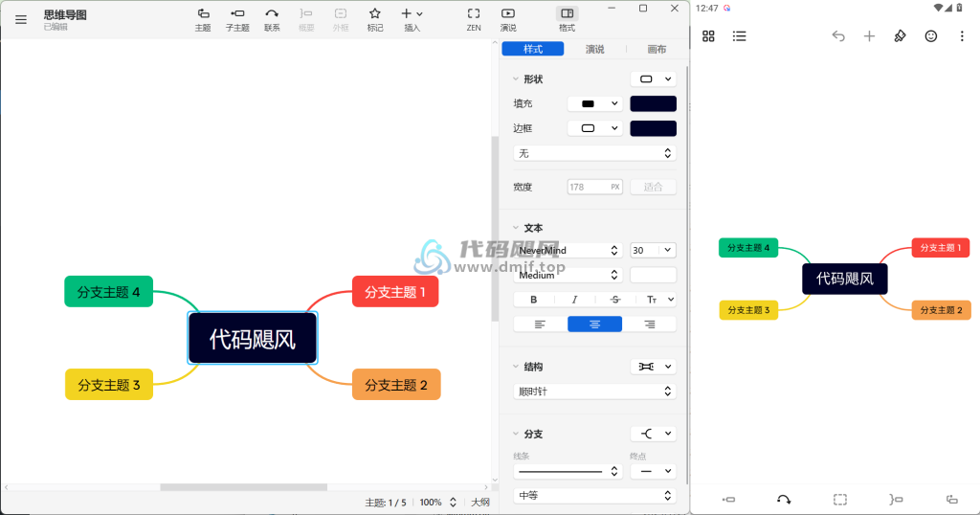Add a summary from the mobile bottom bar
The width and height of the screenshot is (980, 515).
coord(896,500)
